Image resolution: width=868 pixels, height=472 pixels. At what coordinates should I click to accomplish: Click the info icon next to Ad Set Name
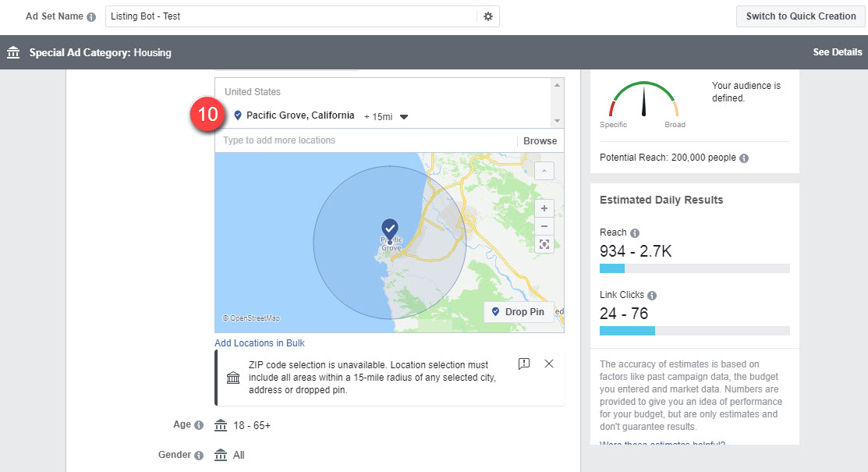91,16
